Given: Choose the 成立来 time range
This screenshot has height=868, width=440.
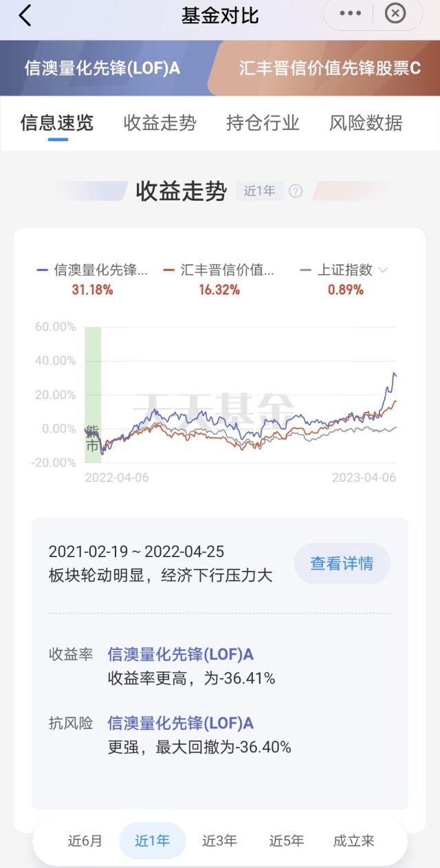Looking at the screenshot, I should (x=354, y=840).
